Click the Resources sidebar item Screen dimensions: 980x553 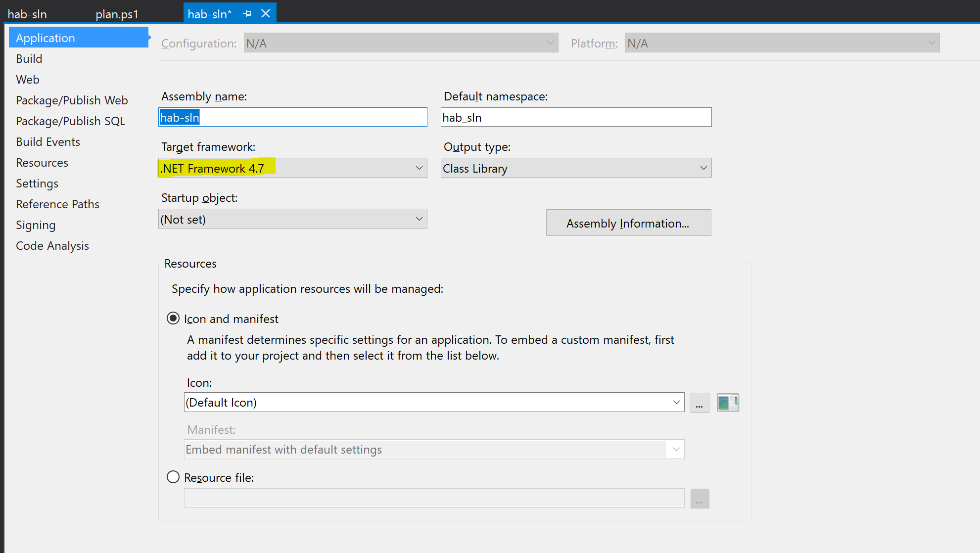coord(42,162)
